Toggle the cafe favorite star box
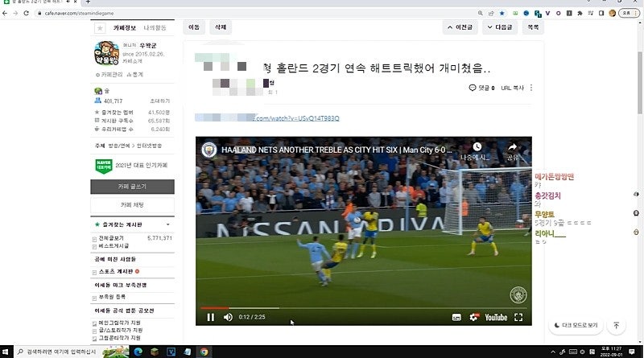 pos(100,28)
